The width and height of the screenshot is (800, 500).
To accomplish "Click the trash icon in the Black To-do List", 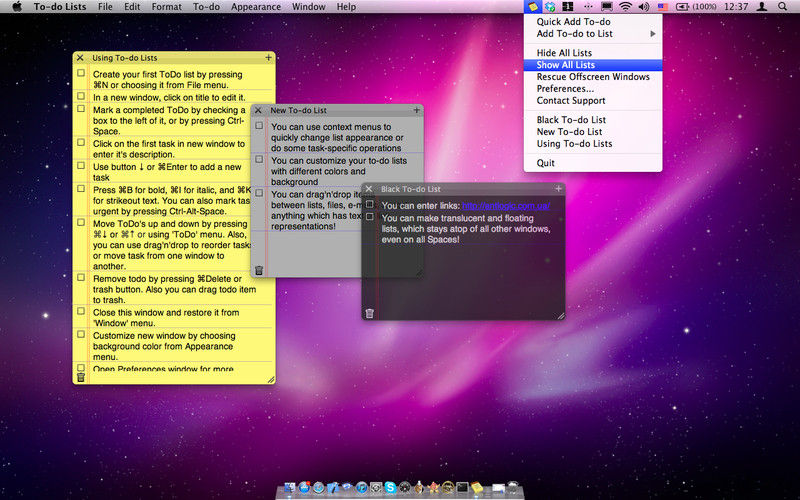I will tap(369, 313).
